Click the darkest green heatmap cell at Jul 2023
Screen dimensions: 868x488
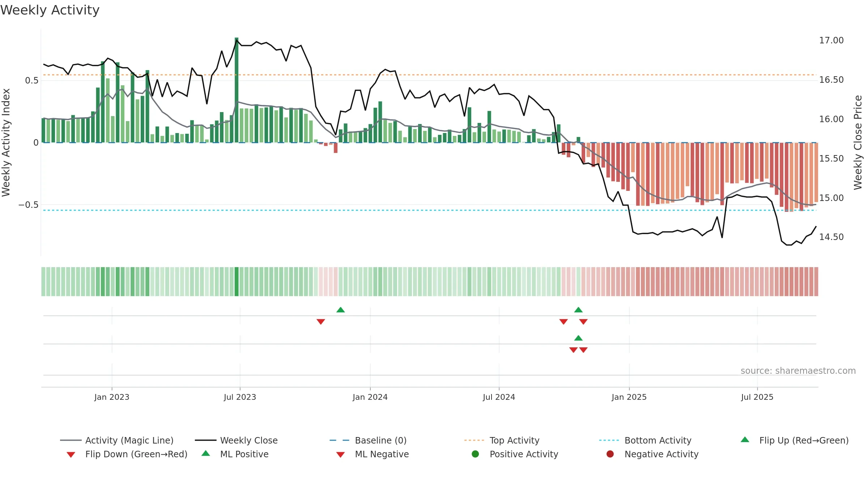237,282
